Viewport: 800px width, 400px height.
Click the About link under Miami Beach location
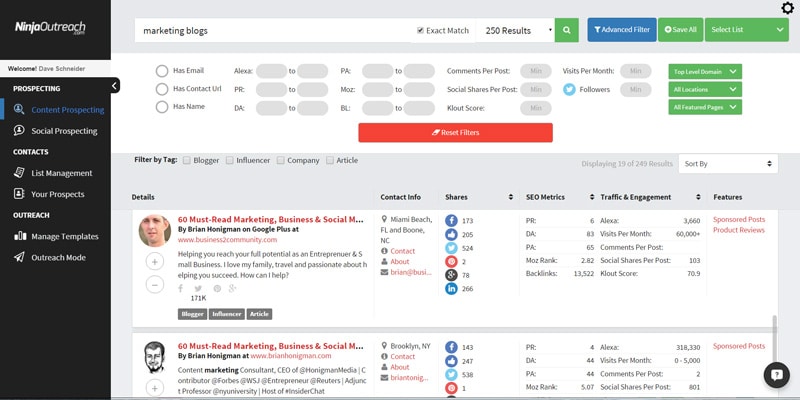(400, 262)
